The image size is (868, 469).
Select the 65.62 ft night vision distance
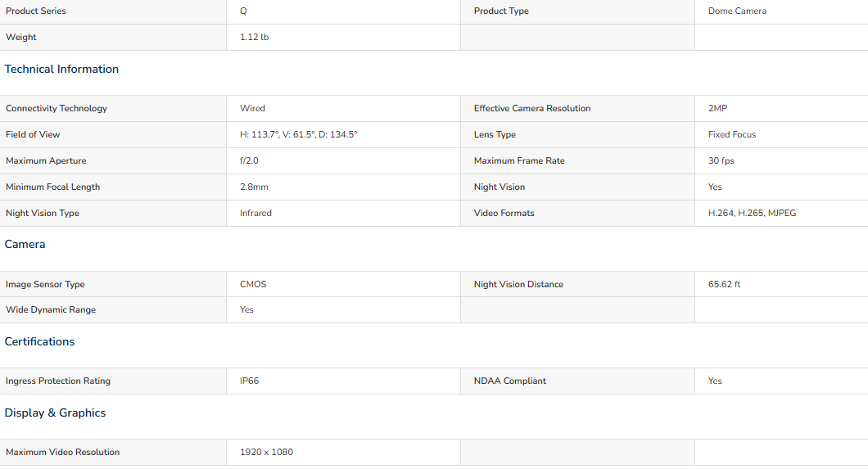[x=724, y=284]
